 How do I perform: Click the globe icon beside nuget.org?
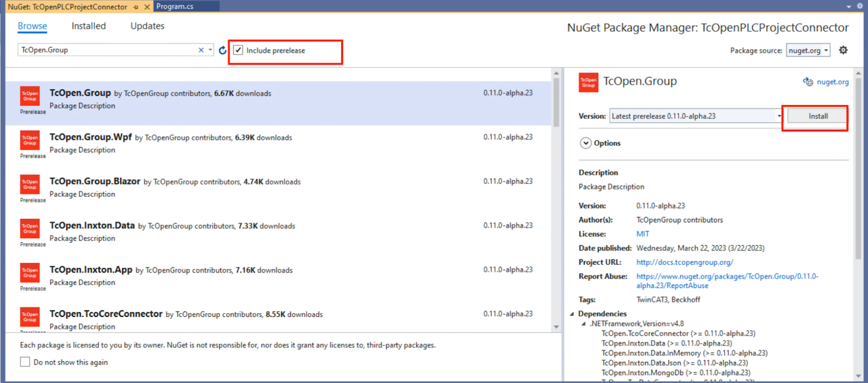click(x=808, y=82)
